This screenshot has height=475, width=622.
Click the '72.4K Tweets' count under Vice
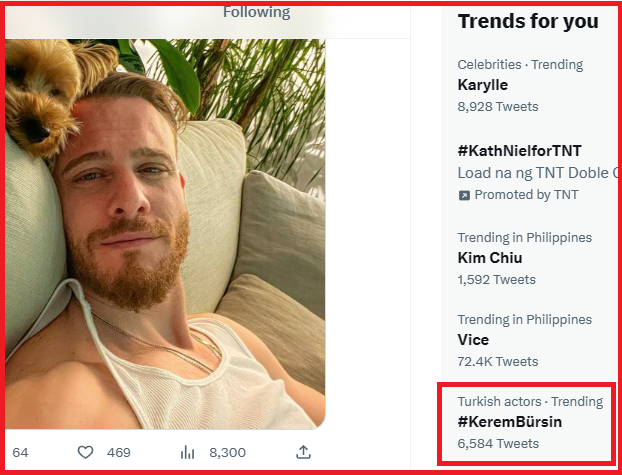pyautogui.click(x=498, y=361)
